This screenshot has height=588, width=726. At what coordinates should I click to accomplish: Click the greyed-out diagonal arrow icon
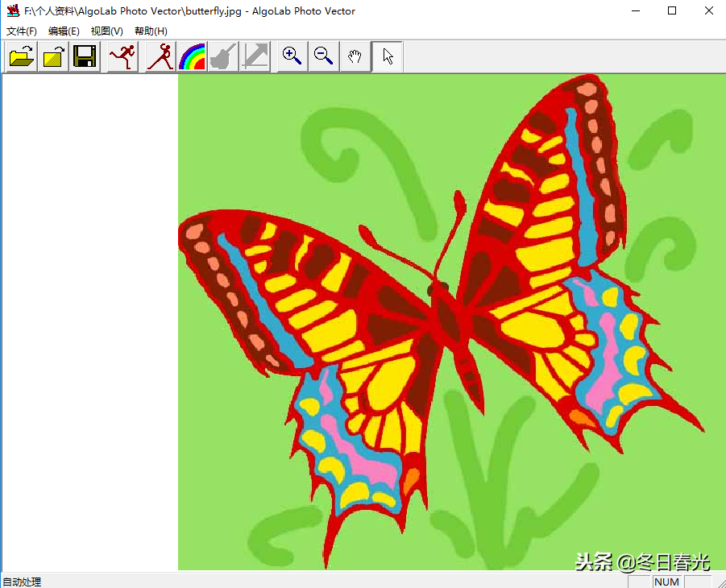[255, 56]
